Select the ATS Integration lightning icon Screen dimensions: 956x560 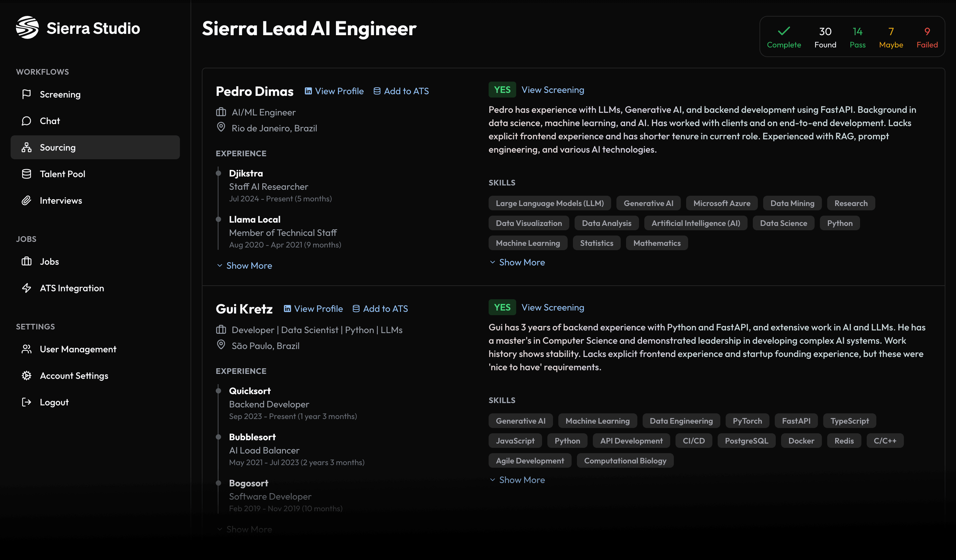coord(27,288)
